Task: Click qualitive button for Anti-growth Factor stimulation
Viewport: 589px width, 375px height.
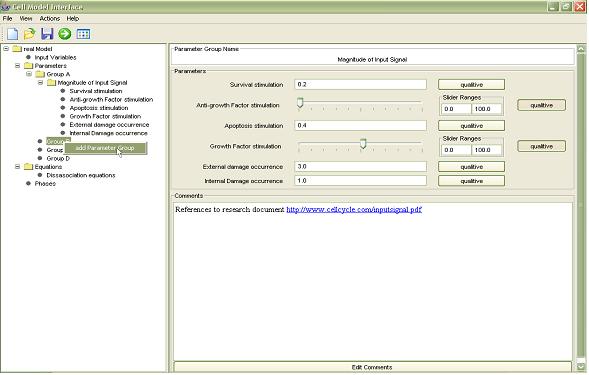Action: click(541, 105)
